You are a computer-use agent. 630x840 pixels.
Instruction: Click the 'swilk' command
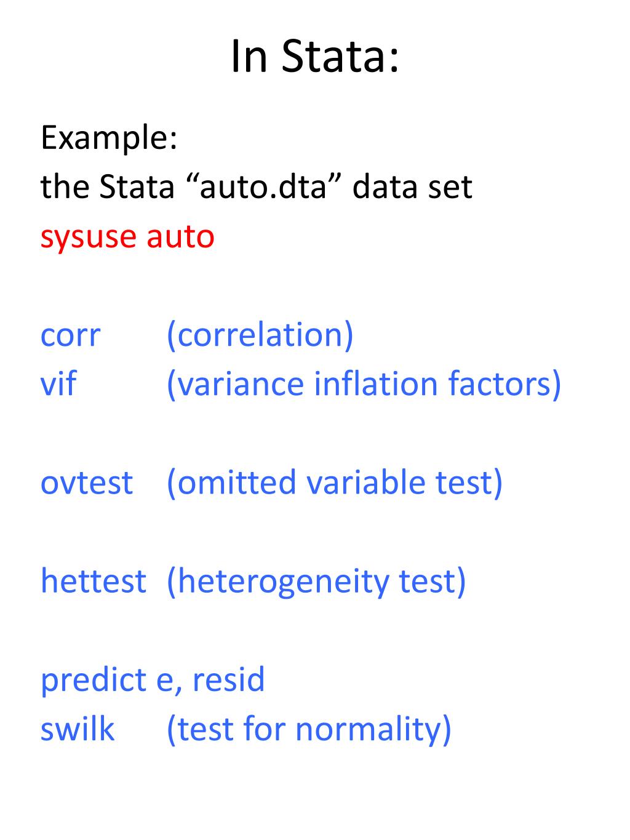[x=78, y=729]
